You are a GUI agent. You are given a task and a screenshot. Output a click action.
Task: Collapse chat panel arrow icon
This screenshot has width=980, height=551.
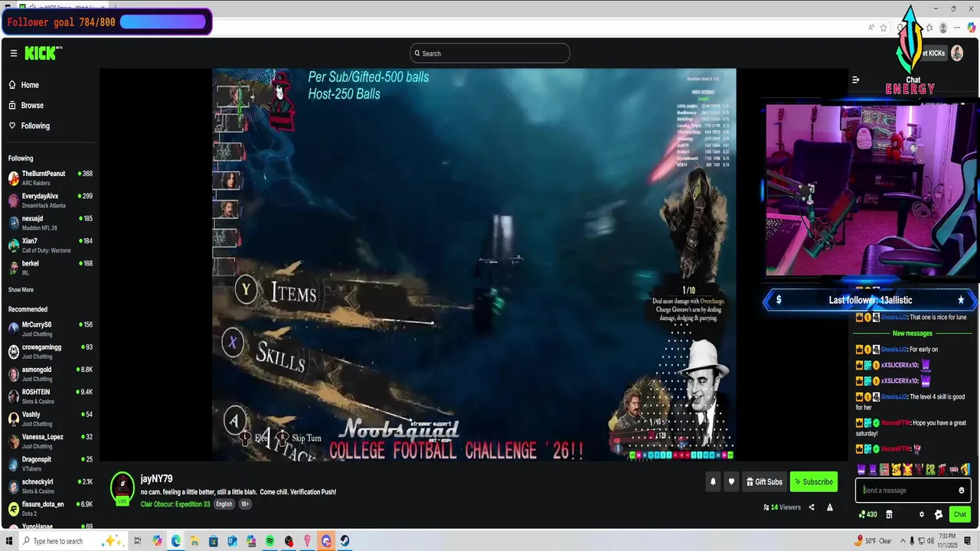[856, 80]
